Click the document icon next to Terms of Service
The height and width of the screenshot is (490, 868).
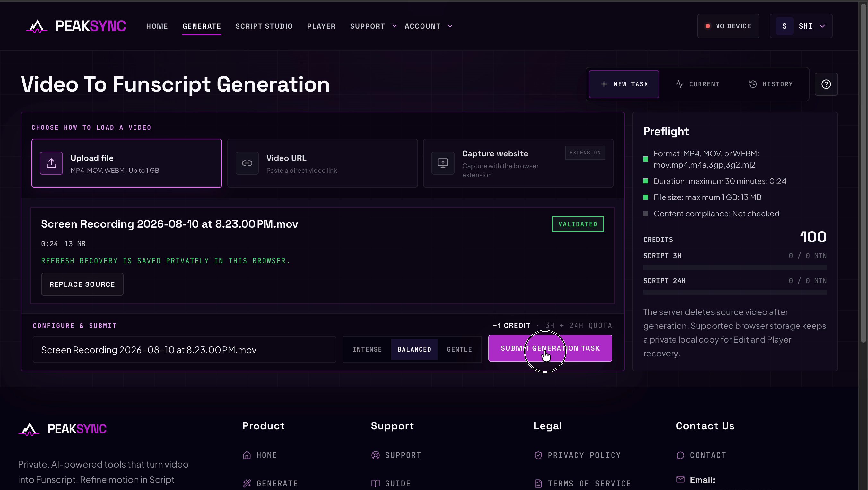point(538,484)
